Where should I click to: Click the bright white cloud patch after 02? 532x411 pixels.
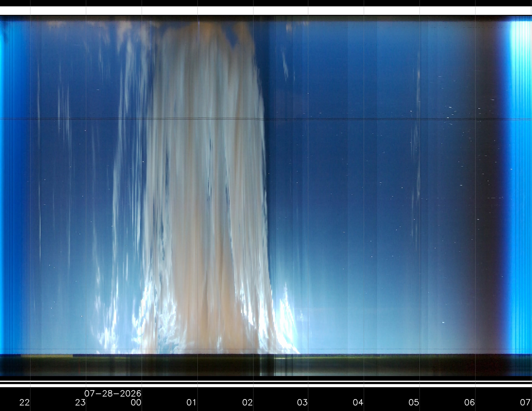coord(286,319)
